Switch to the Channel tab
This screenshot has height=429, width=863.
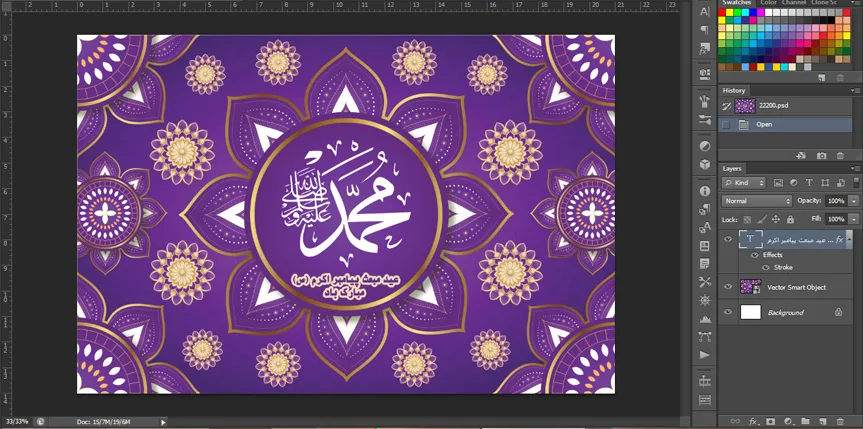coord(794,3)
